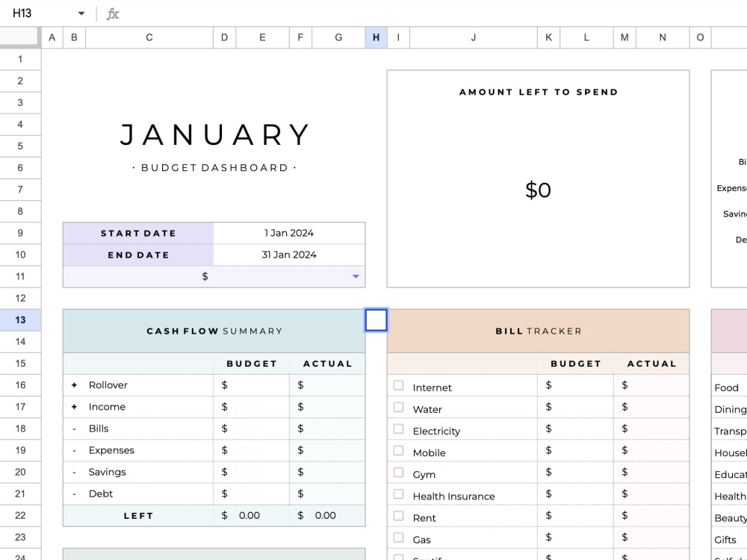The image size is (747, 560).
Task: Select row 1 header
Action: tap(20, 59)
